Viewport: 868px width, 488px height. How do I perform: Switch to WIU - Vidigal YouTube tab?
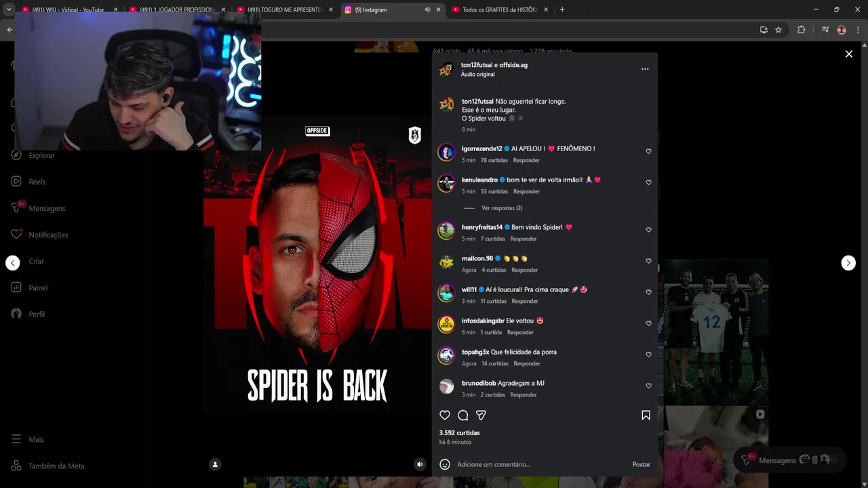[x=68, y=9]
